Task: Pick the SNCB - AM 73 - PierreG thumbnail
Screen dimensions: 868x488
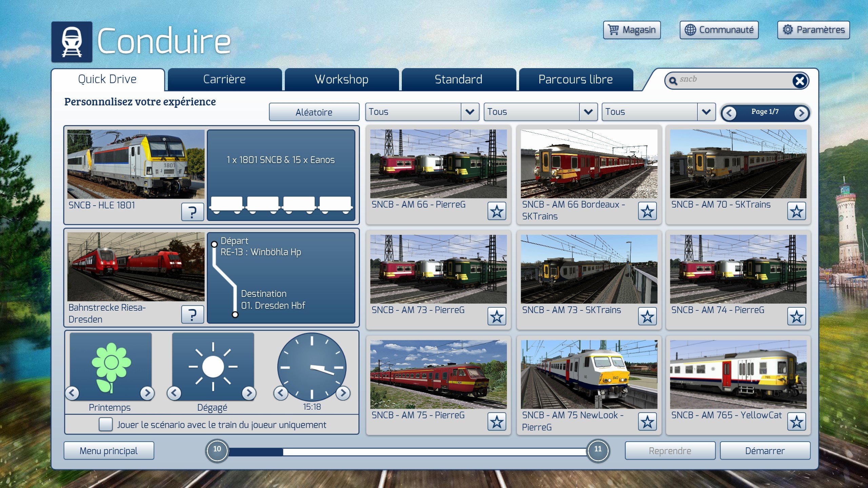Action: coord(438,269)
